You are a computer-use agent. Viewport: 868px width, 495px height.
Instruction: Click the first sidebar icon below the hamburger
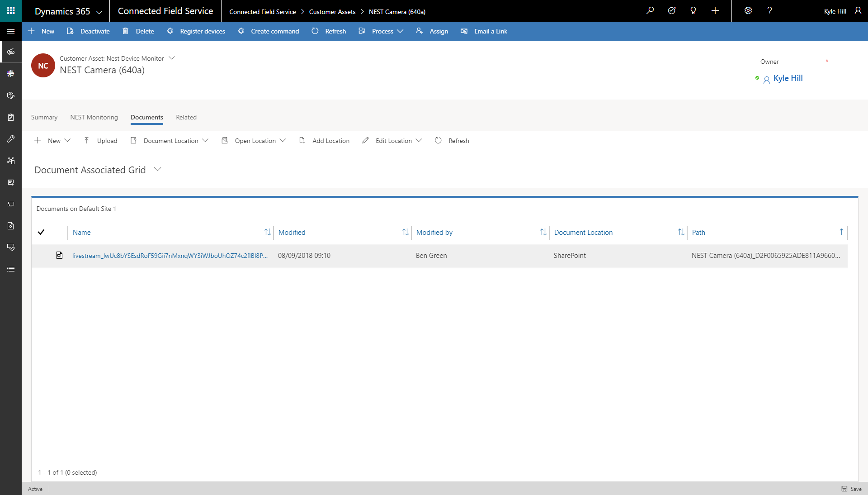(x=11, y=52)
